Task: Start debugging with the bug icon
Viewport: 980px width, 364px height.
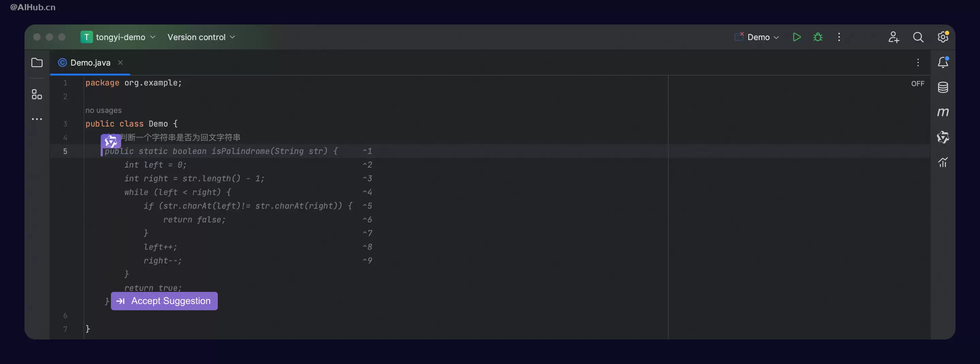Action: (x=818, y=37)
